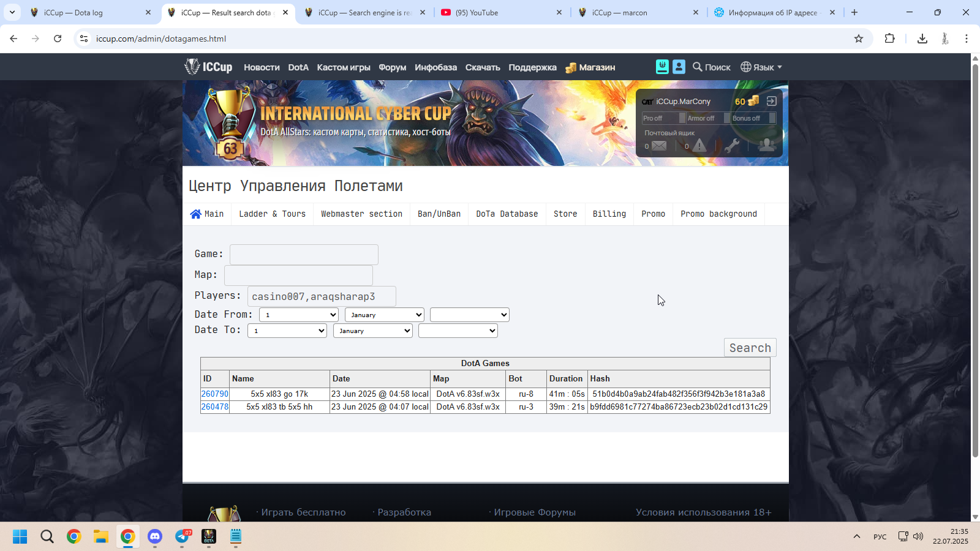Click the Players input field

point(322,296)
